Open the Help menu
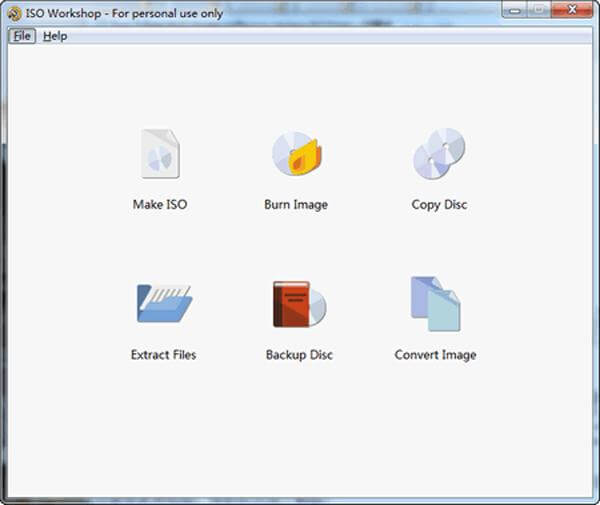Screen dimensions: 600x505 (x=55, y=36)
